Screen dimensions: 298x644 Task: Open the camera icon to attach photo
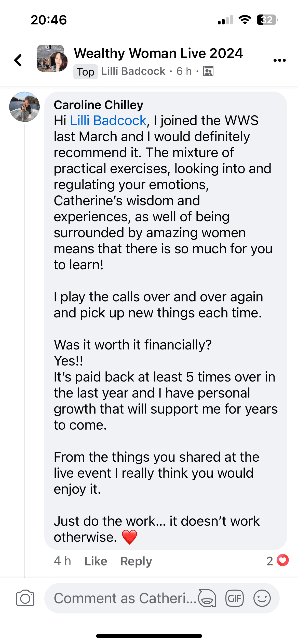25,598
